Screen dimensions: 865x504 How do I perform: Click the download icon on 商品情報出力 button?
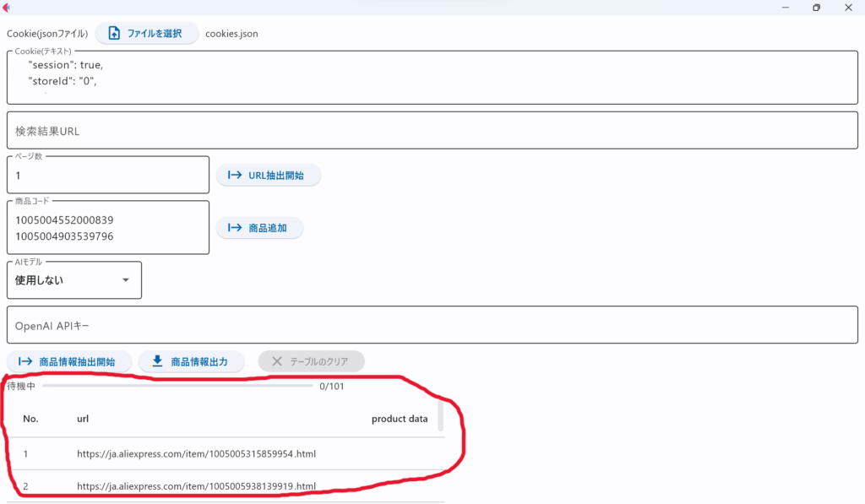coord(157,361)
